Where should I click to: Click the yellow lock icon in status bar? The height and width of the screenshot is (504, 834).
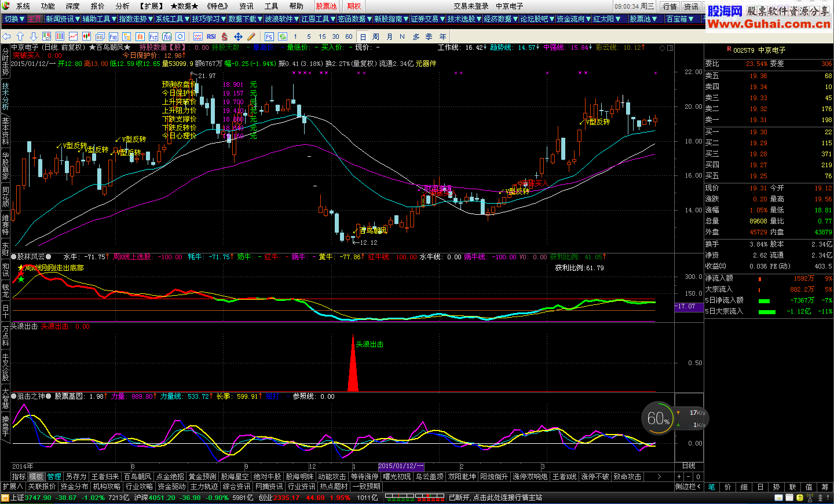[800, 498]
